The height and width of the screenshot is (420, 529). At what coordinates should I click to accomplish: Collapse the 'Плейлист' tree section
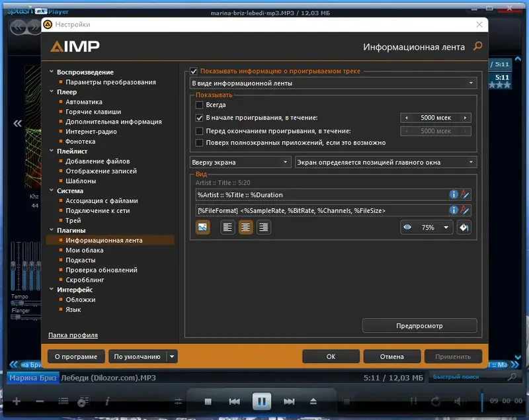click(x=52, y=151)
